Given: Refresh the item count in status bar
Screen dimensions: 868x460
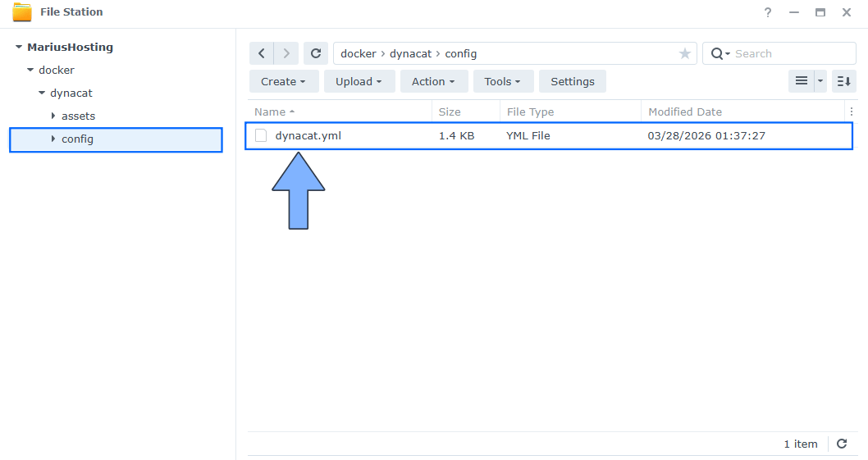Looking at the screenshot, I should pyautogui.click(x=842, y=444).
